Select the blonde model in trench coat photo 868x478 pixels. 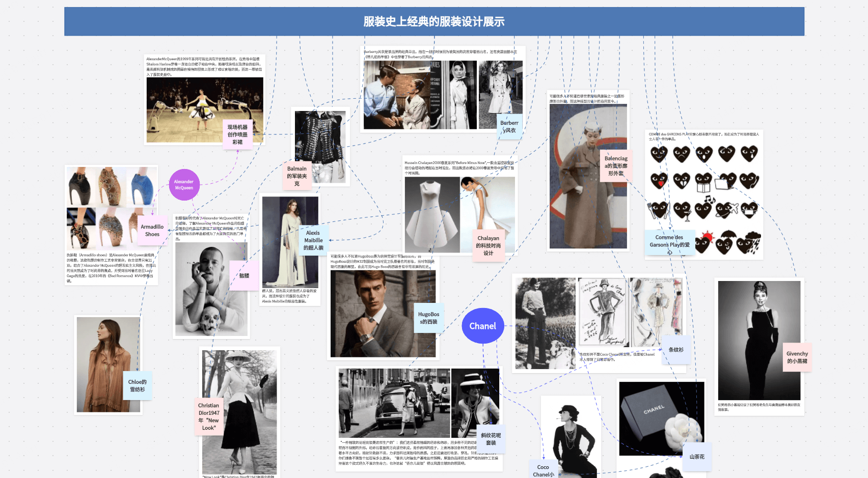coord(501,95)
